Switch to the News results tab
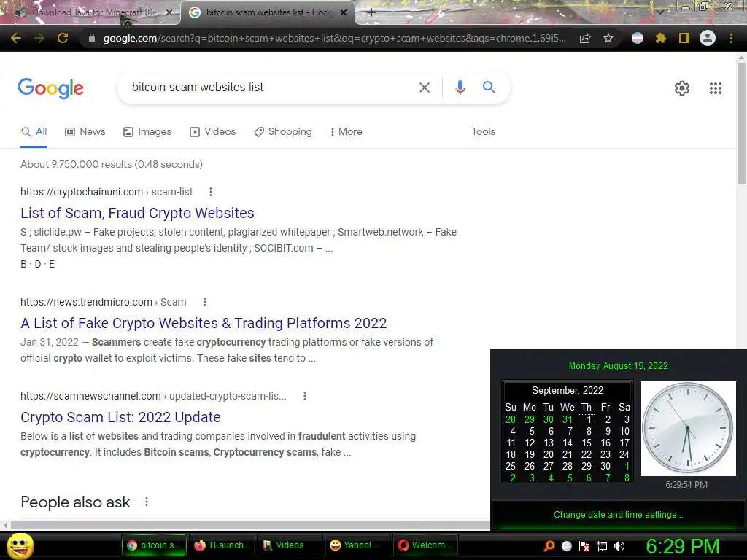Screen dimensions: 747x560 (85, 132)
